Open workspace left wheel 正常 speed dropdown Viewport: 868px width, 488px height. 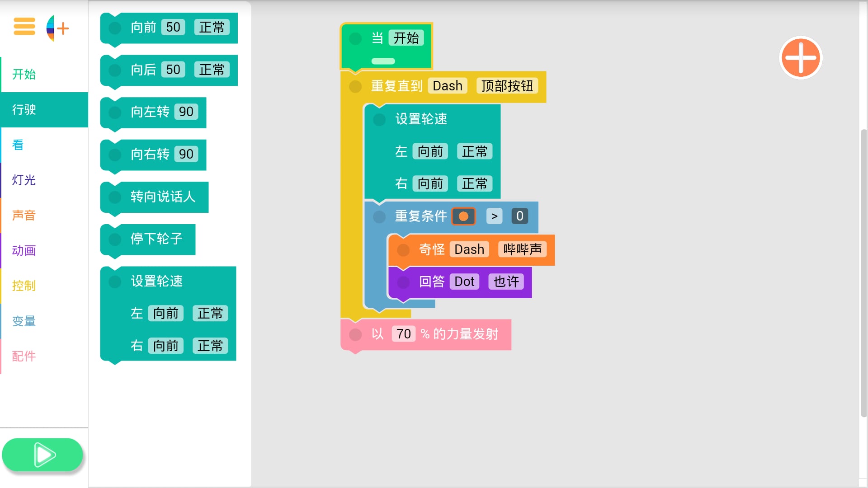click(x=475, y=151)
